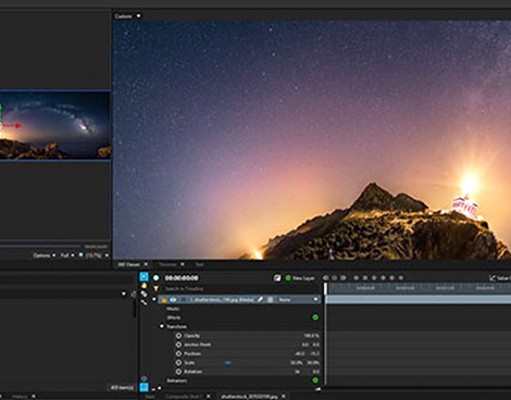Open the layer blend mode None dropdown
This screenshot has height=400, width=511.
tap(298, 299)
